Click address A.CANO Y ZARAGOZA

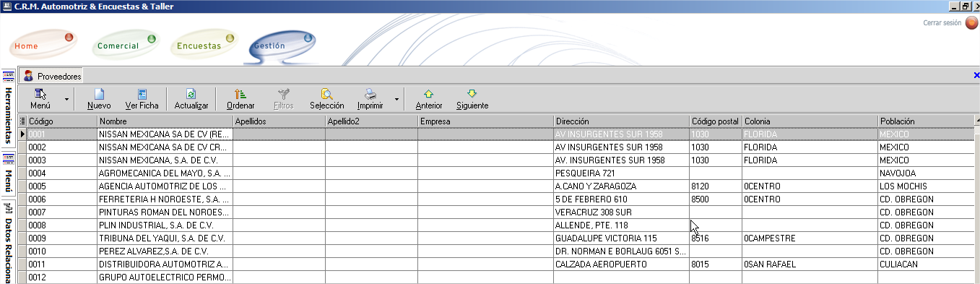click(621, 186)
